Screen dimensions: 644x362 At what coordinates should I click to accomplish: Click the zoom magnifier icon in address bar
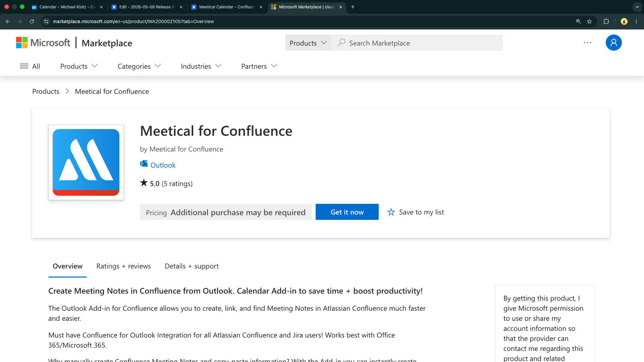578,21
